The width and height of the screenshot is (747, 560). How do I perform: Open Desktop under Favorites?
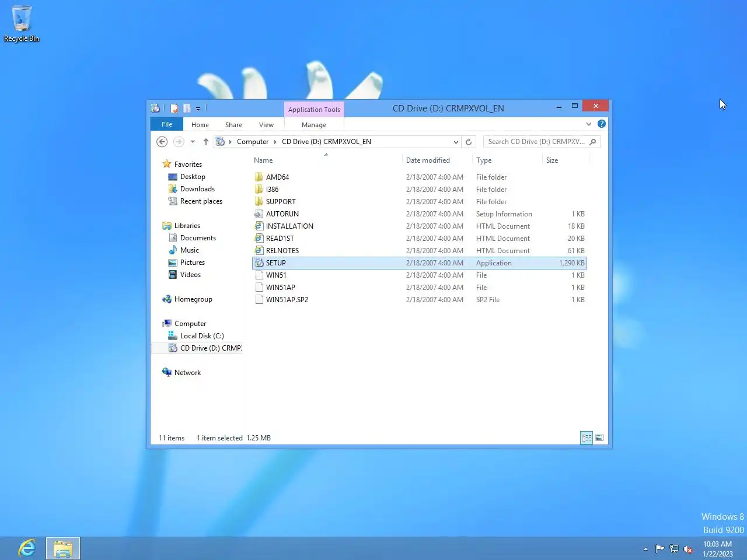point(193,177)
